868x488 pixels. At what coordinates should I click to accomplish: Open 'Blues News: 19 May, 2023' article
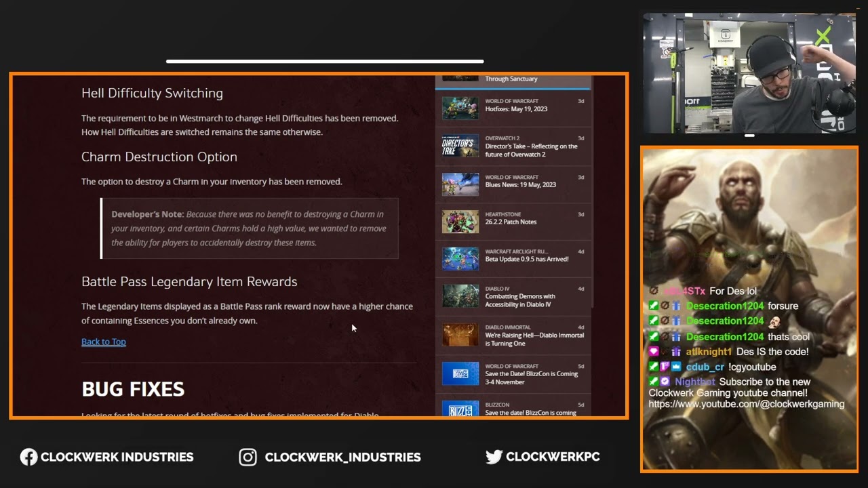pyautogui.click(x=520, y=185)
